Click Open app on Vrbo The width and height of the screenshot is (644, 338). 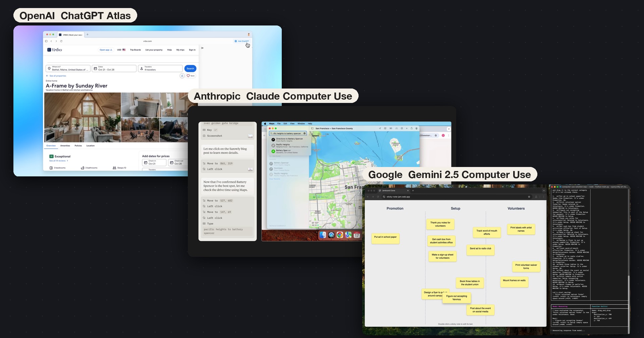(106, 50)
